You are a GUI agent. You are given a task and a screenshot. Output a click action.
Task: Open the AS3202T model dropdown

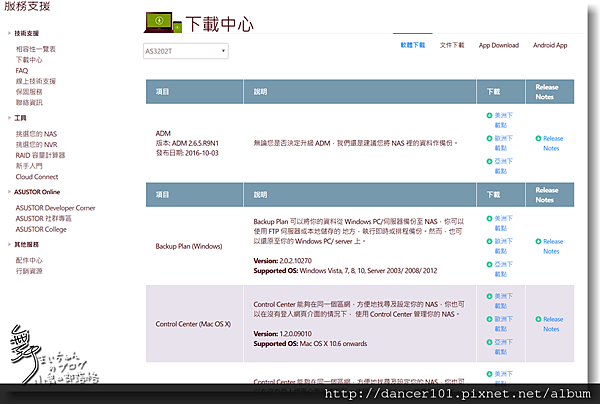(x=186, y=51)
